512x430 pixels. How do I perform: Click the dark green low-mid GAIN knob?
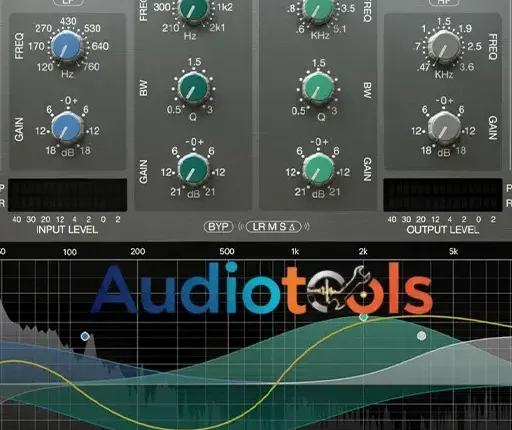(193, 170)
